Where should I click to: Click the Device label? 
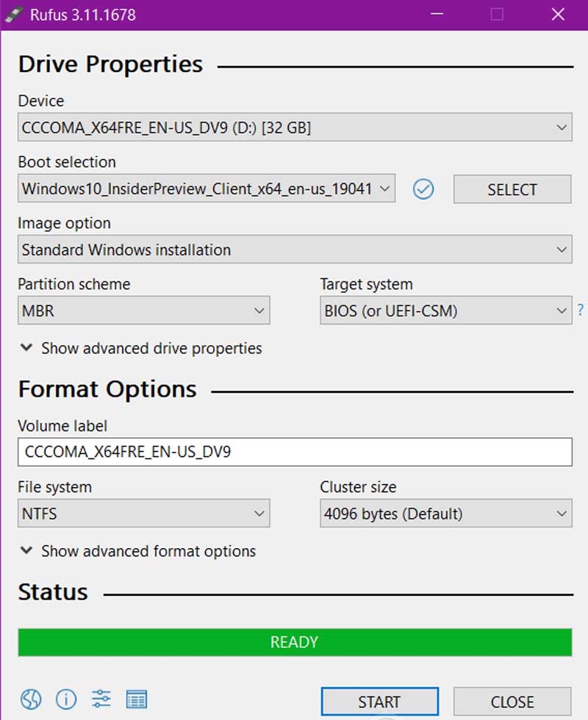tap(41, 101)
